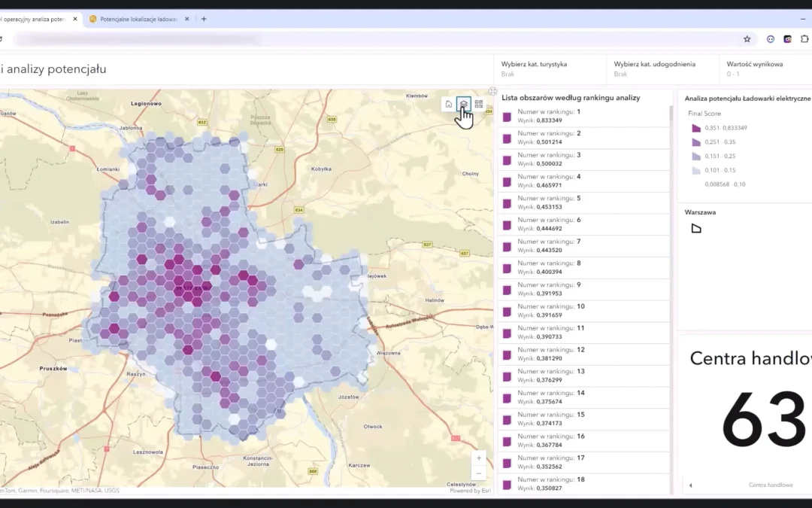Select ranking row 'Numer w rankingu: 11'

point(583,333)
